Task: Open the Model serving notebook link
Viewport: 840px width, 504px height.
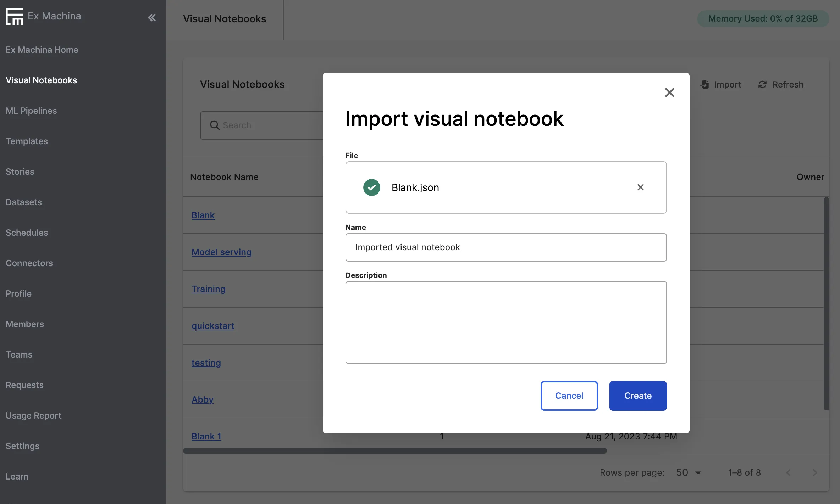Action: [x=221, y=252]
